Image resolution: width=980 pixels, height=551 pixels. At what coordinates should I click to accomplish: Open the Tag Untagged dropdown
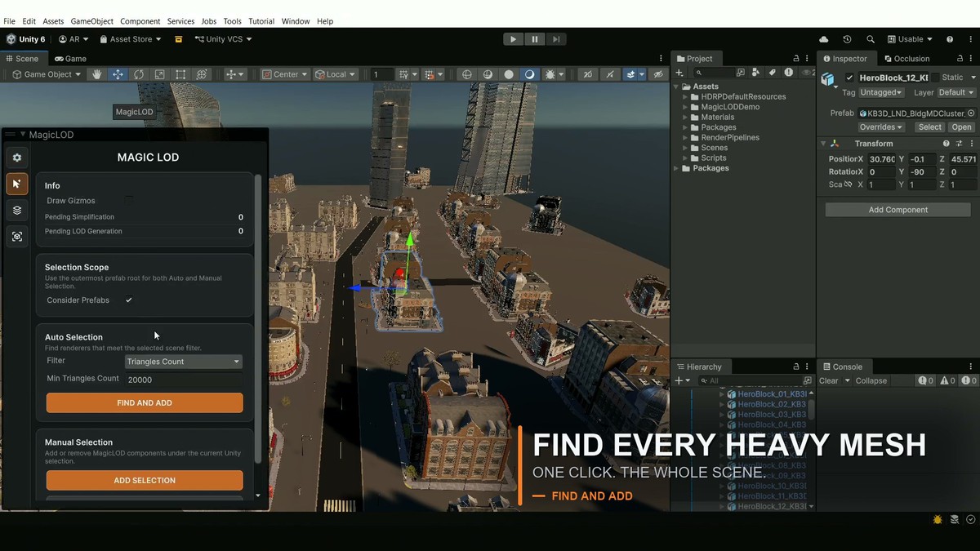click(881, 92)
